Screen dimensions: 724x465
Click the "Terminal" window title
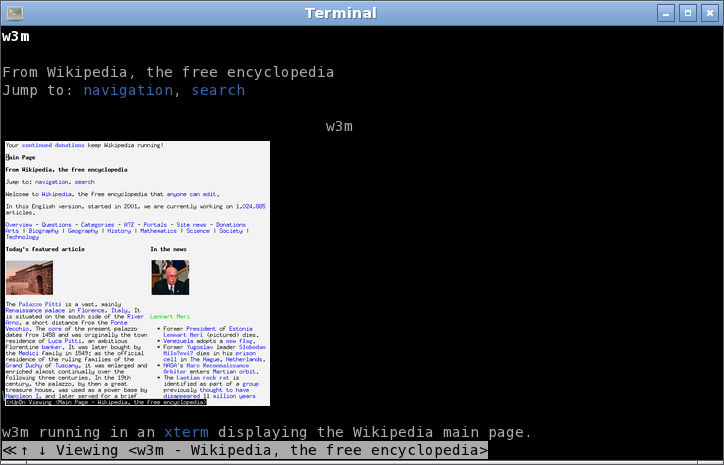(x=341, y=13)
